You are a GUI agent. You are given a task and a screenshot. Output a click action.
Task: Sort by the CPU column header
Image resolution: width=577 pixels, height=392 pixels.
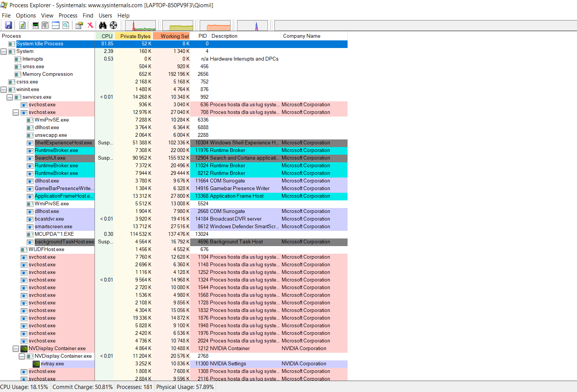(105, 36)
